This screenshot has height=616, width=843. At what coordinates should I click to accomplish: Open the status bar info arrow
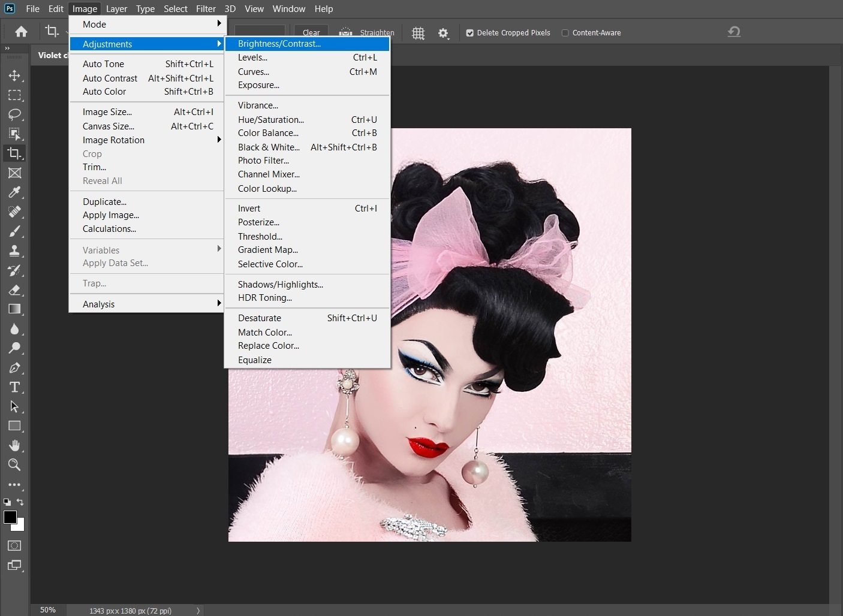click(198, 611)
